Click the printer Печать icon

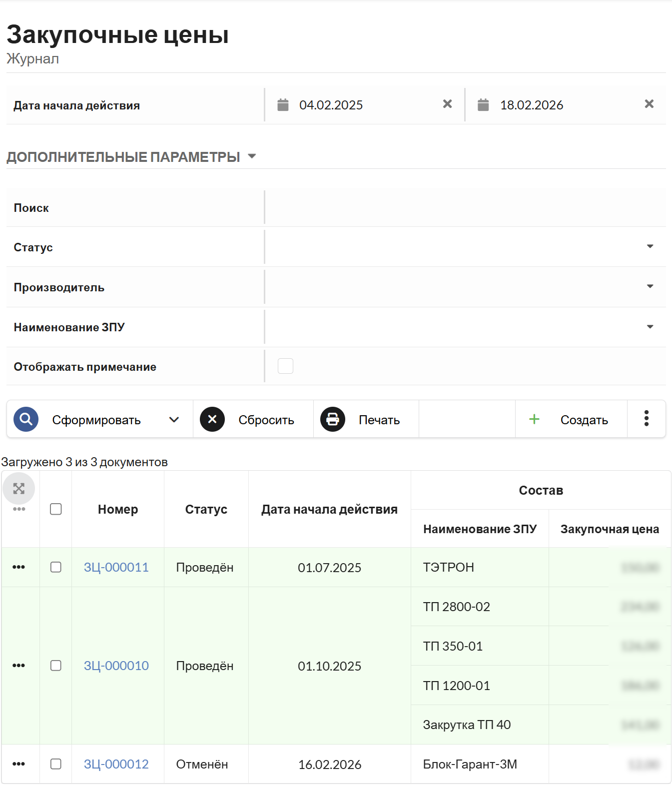333,419
